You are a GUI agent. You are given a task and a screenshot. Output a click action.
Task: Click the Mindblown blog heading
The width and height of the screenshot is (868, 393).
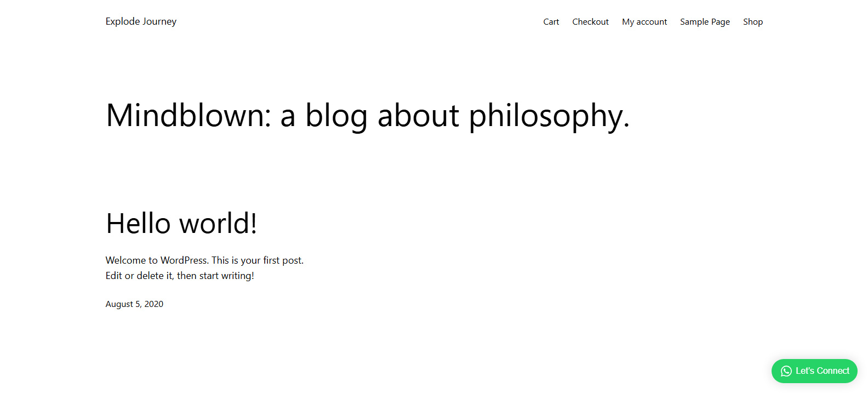tap(367, 116)
